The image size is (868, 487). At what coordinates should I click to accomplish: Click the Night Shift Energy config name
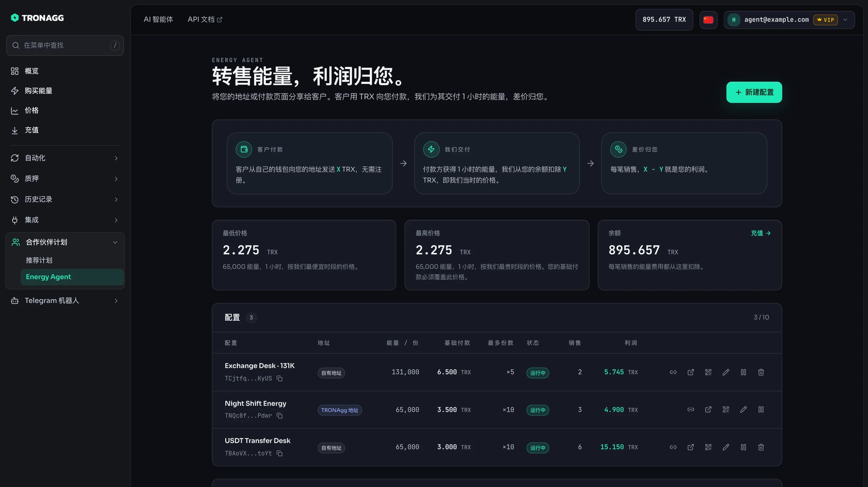tap(255, 403)
